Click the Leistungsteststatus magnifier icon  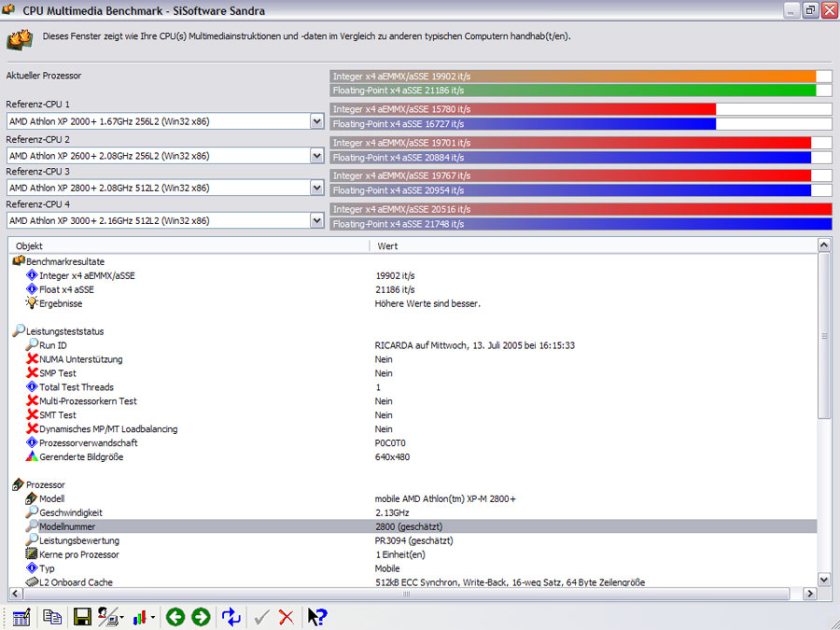(x=19, y=330)
